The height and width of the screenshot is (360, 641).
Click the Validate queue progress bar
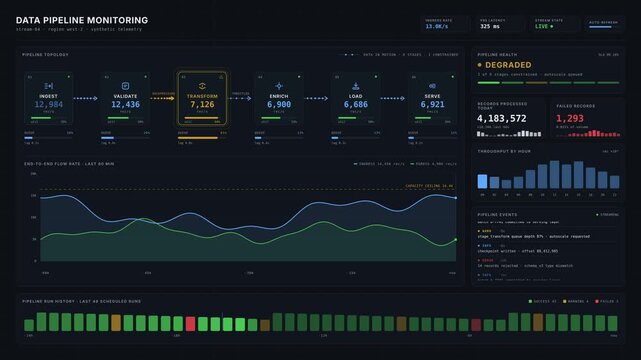click(126, 138)
